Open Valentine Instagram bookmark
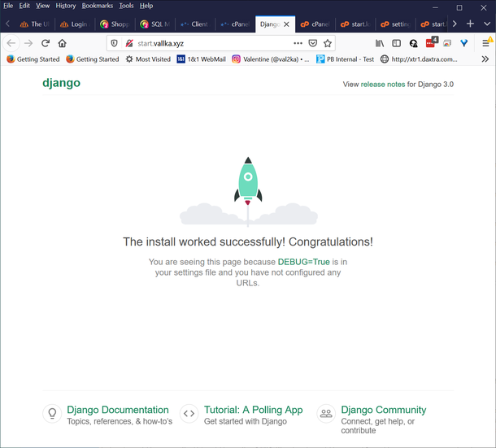This screenshot has height=448, width=496. [271, 59]
